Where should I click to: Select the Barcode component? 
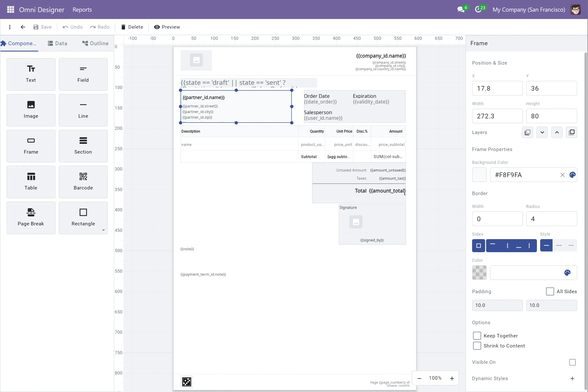coord(83,182)
